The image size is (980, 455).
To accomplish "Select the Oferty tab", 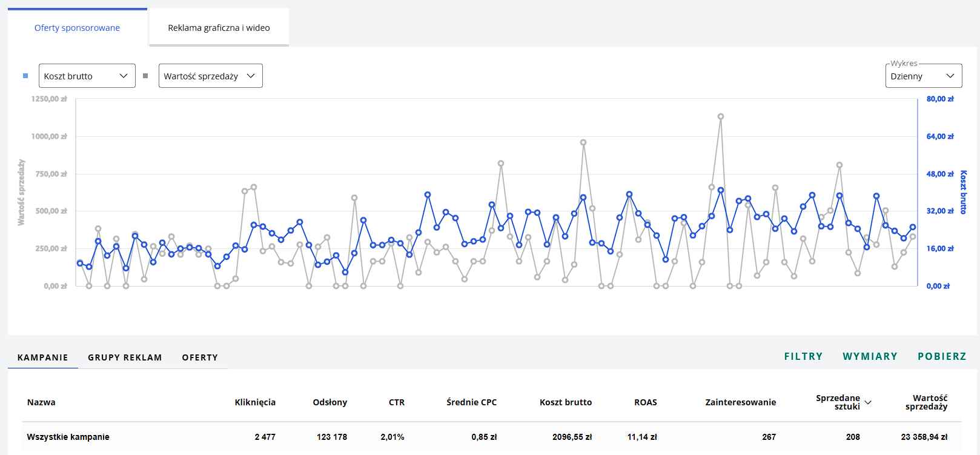I will 200,357.
